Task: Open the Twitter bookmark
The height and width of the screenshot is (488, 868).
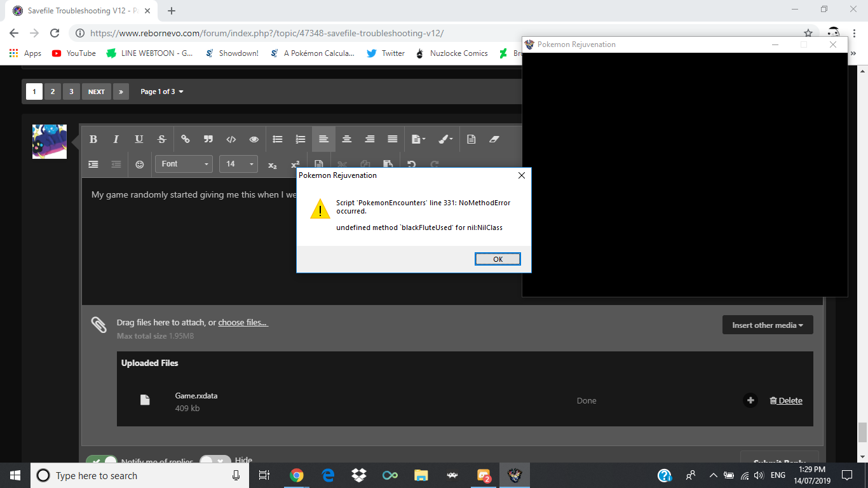Action: (386, 53)
